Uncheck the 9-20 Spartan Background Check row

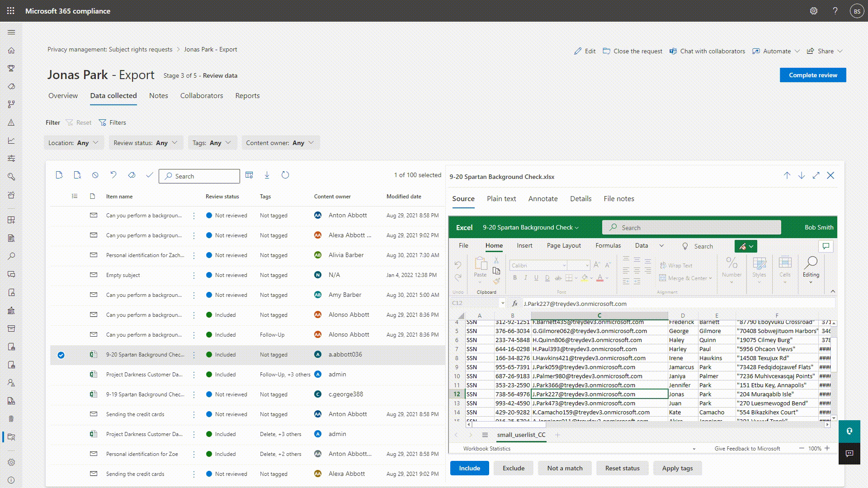[x=61, y=355]
